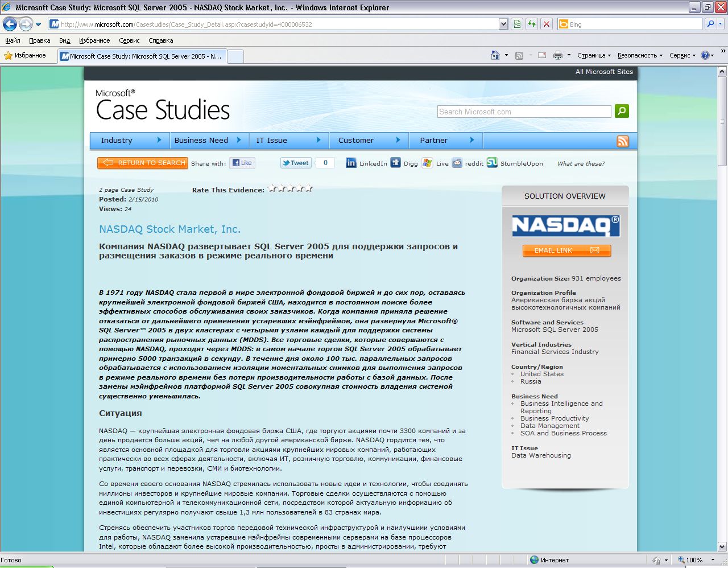Click the All Microsoft Sites link
728x568 pixels.
(604, 72)
